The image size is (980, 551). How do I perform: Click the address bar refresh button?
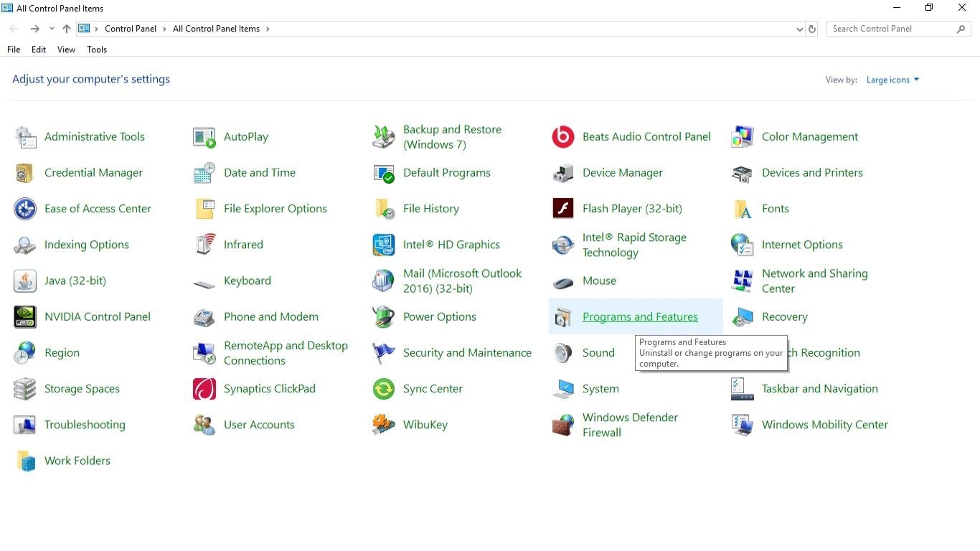coord(812,29)
